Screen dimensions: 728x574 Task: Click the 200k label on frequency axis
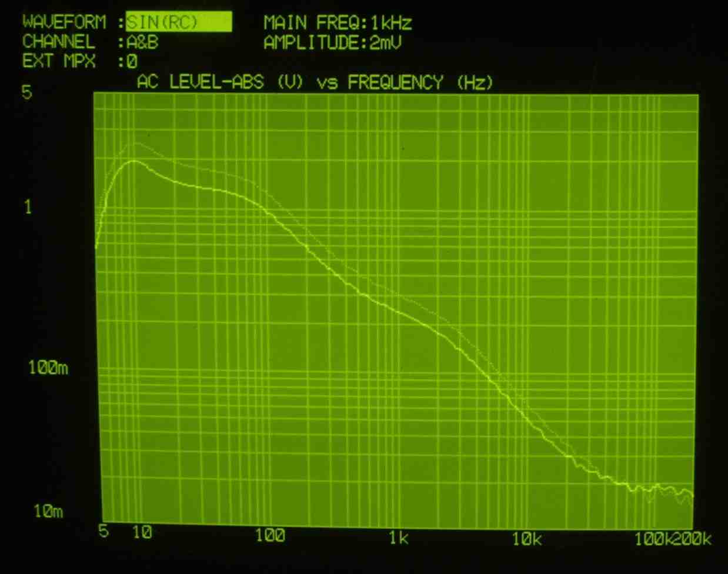point(693,539)
